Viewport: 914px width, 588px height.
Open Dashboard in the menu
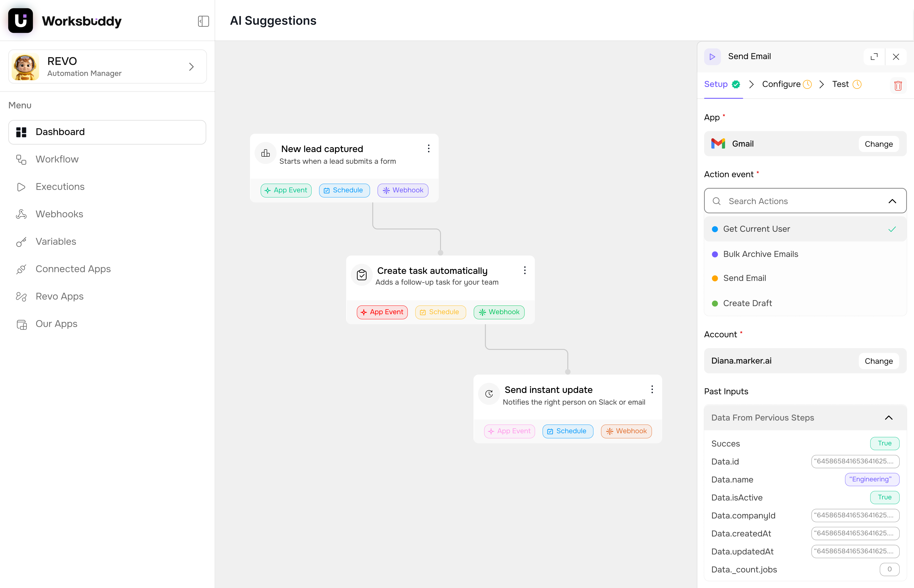[107, 132]
